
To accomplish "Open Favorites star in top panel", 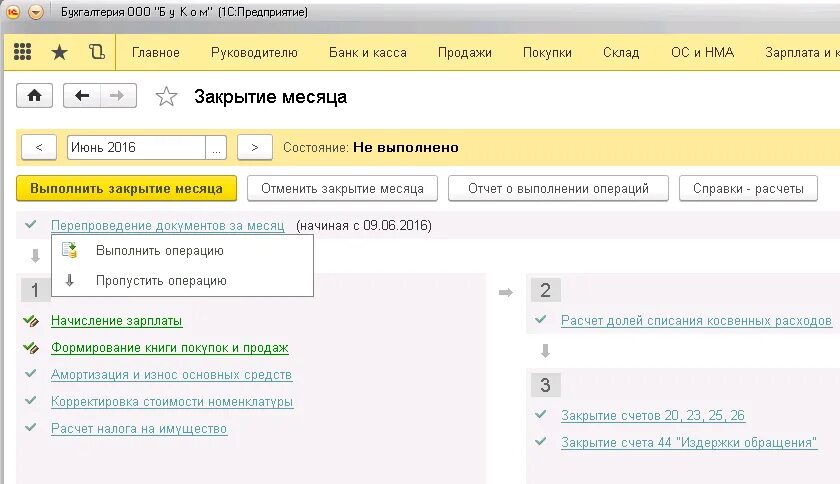I will 59,53.
